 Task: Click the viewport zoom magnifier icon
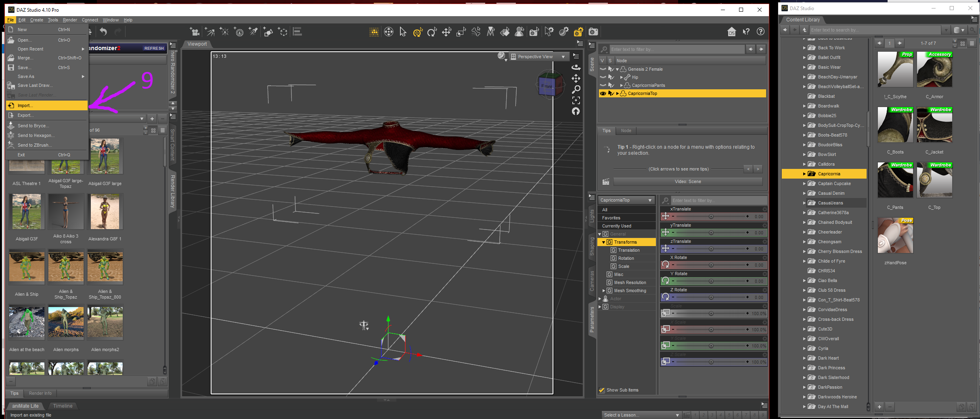[x=576, y=89]
